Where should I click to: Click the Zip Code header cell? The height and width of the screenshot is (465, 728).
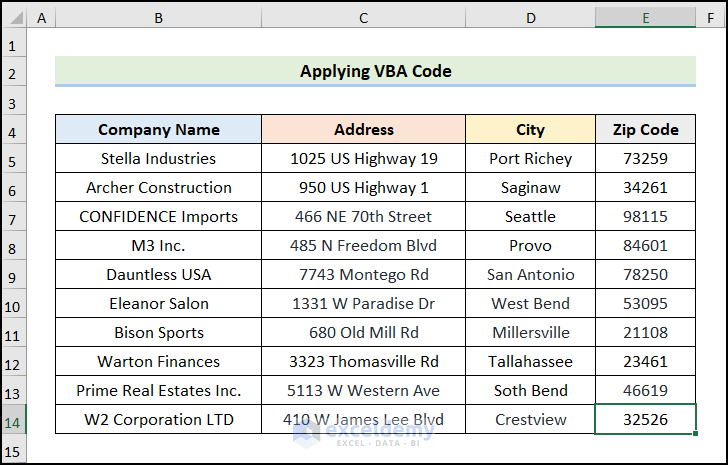[645, 129]
